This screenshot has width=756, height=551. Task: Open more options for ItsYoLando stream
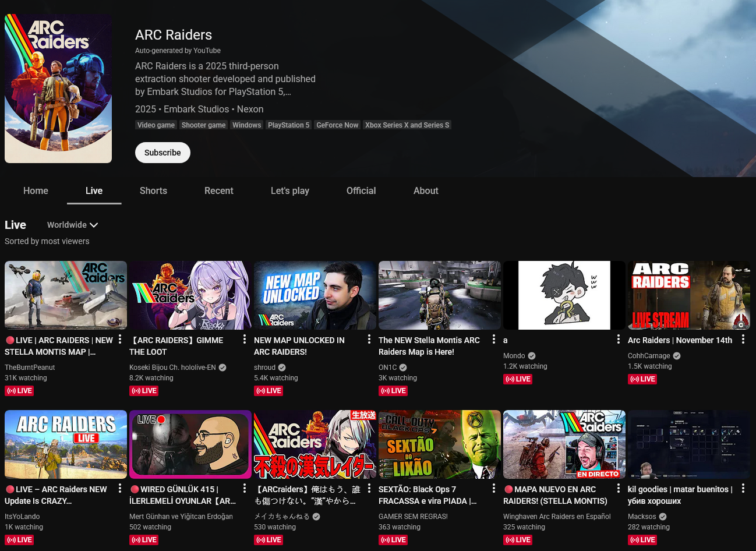pos(120,488)
